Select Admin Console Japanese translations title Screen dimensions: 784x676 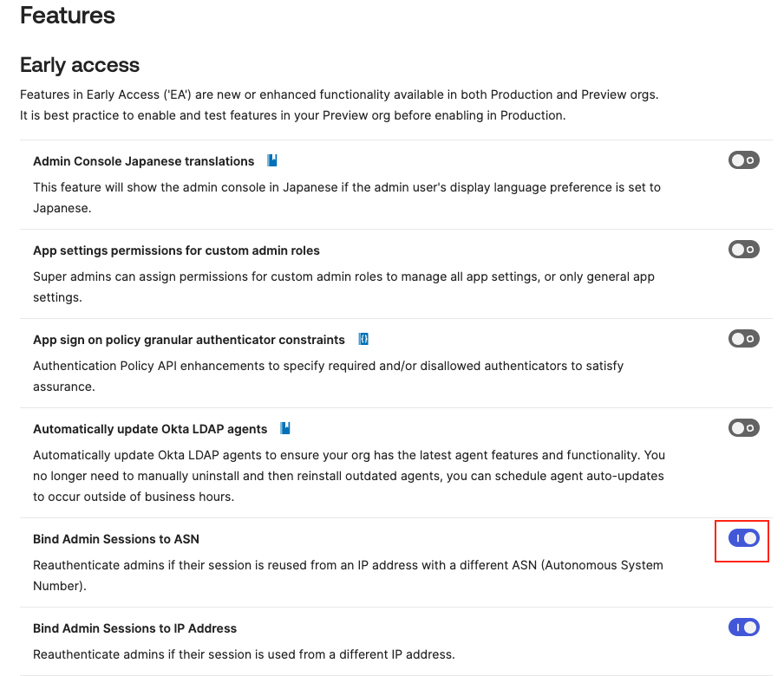click(143, 161)
